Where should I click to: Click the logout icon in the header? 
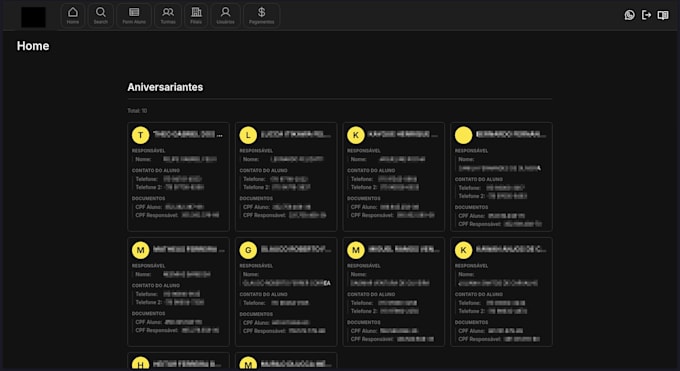point(646,15)
